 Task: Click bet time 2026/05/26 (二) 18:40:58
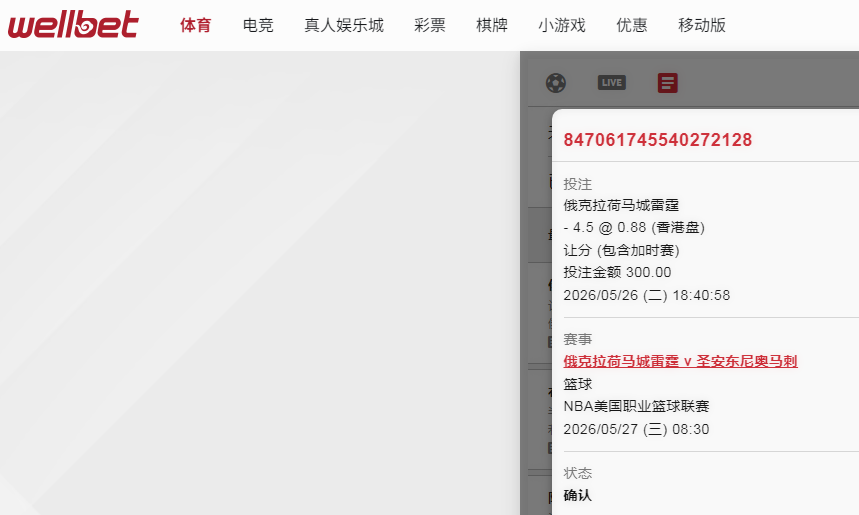click(647, 295)
